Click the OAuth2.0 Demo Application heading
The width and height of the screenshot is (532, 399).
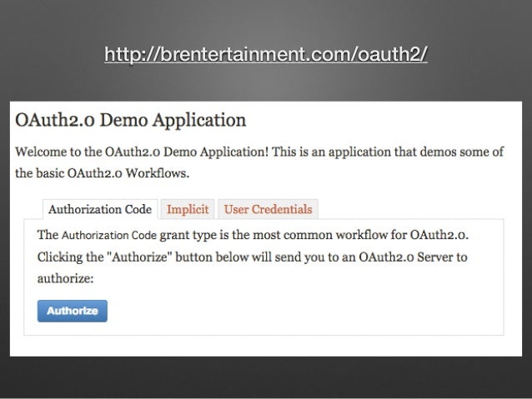131,120
